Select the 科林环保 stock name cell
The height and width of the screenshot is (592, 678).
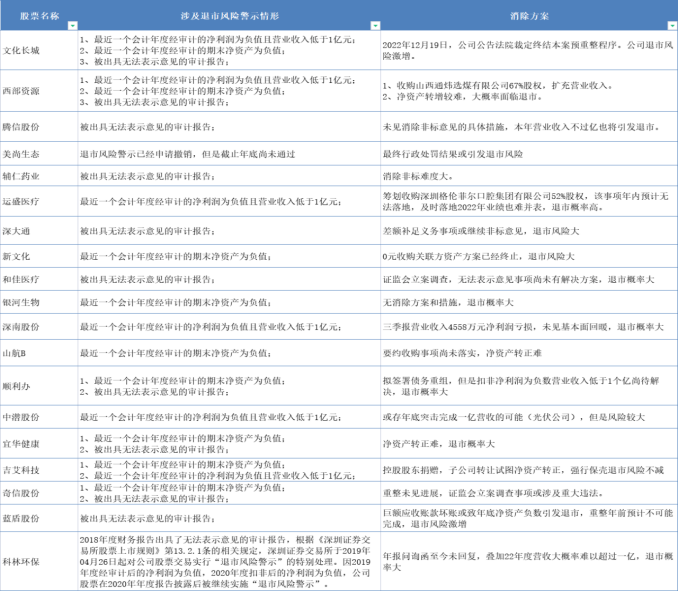click(x=39, y=561)
